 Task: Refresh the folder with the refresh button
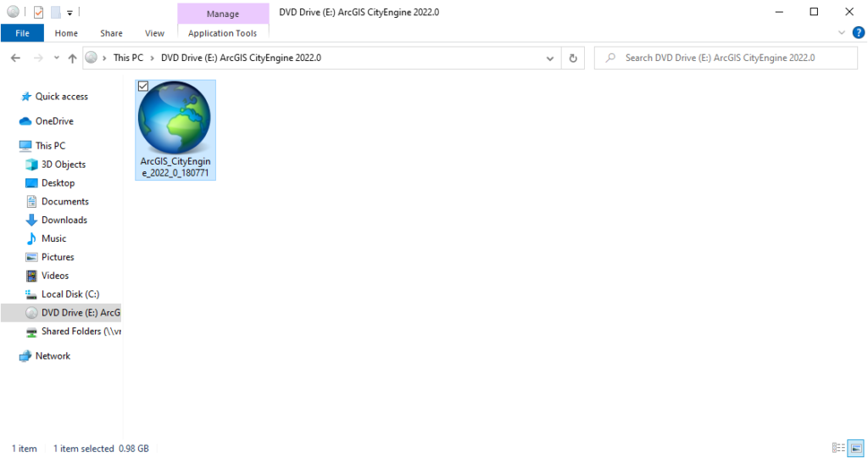[573, 58]
